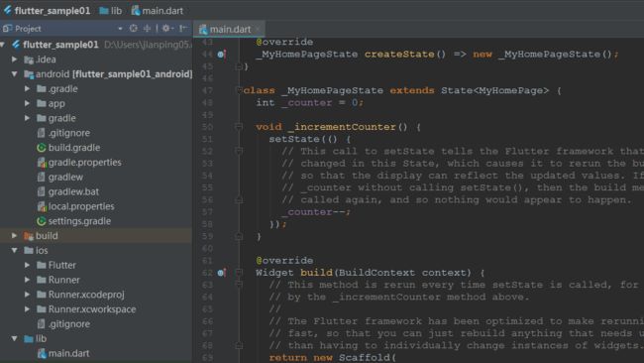Select main.dart in the project tree
This screenshot has width=644, height=363.
[68, 353]
